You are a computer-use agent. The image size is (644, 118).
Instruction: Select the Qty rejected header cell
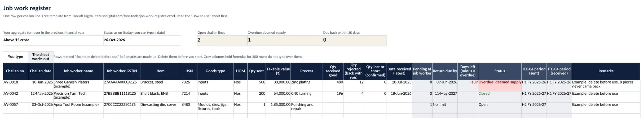point(354,71)
